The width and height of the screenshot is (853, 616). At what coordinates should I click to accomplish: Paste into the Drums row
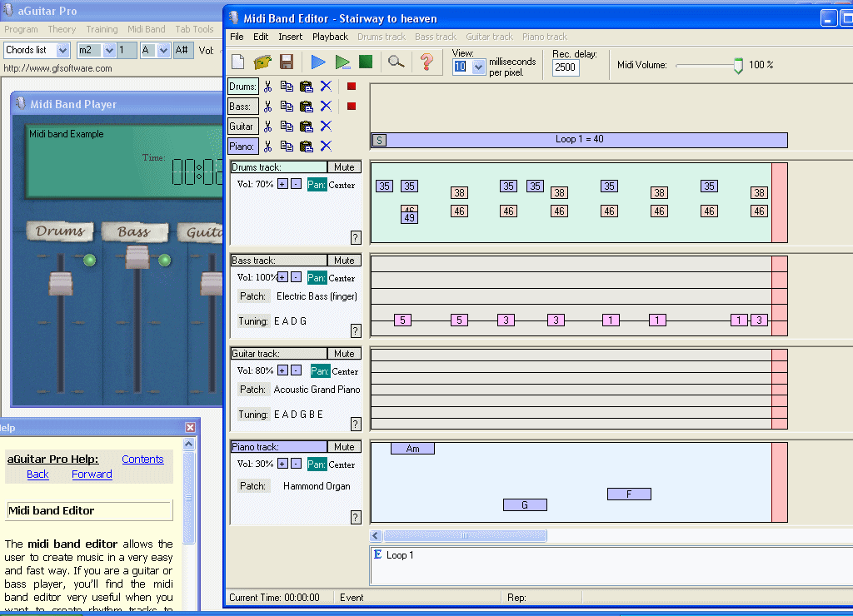(307, 87)
